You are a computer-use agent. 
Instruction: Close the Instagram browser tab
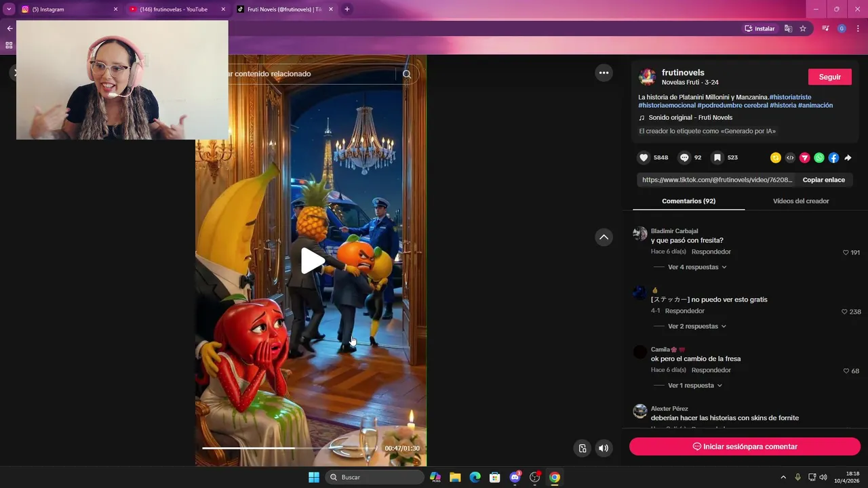(115, 9)
